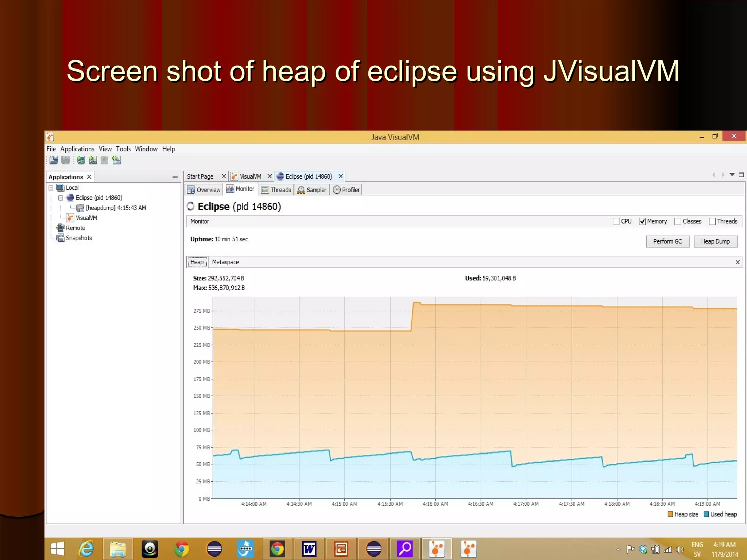Open the Applications menu
Viewport: 747px width, 560px height.
coord(77,149)
